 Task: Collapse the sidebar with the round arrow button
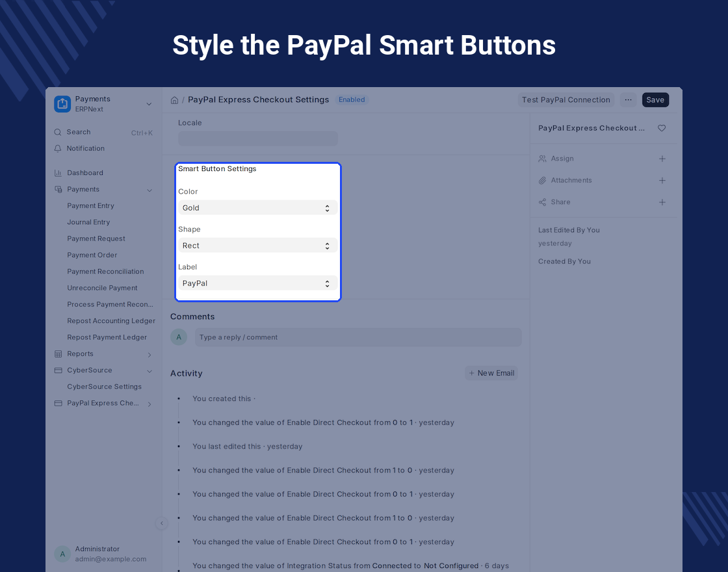click(x=162, y=523)
